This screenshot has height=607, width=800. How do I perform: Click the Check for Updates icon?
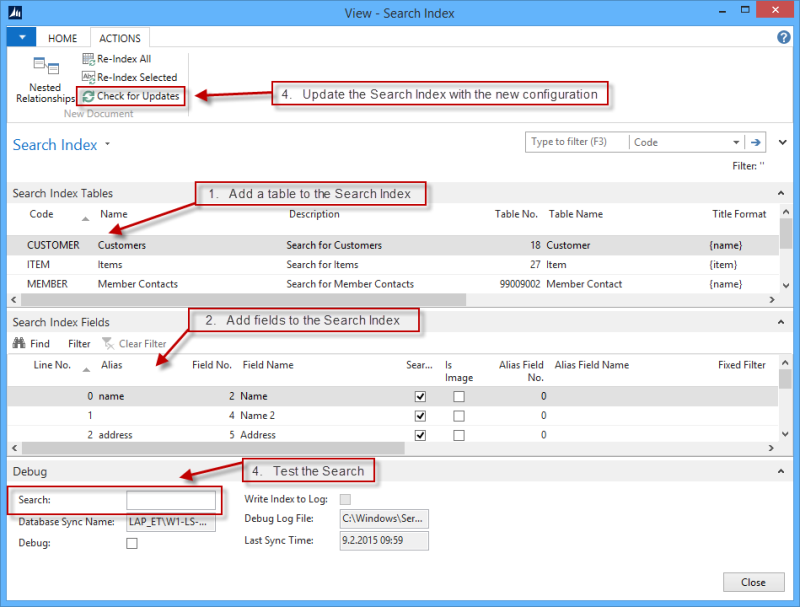click(x=88, y=96)
